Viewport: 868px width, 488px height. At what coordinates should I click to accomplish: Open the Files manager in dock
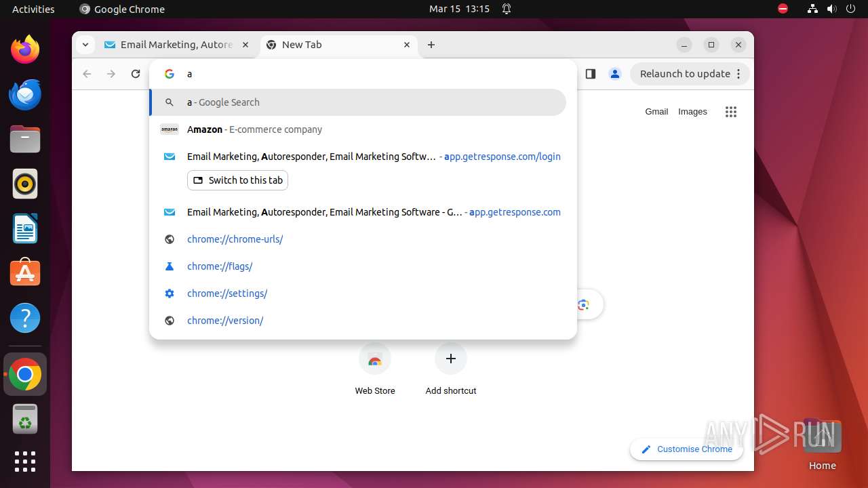click(25, 139)
